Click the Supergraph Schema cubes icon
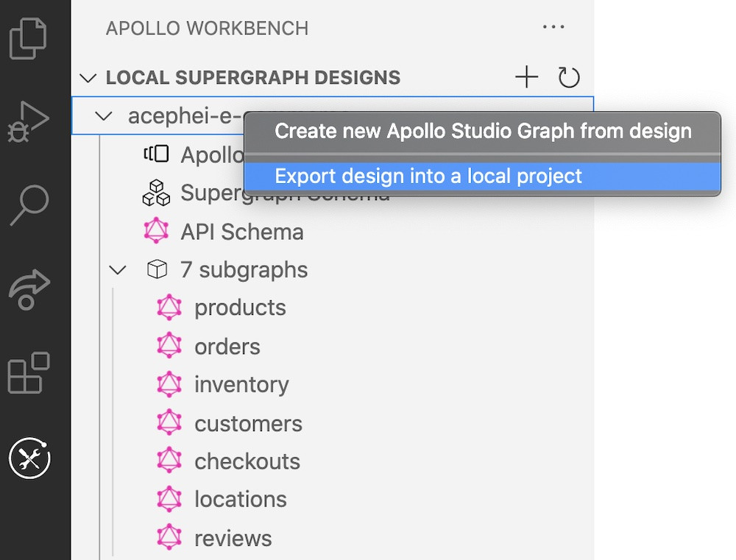Image resolution: width=736 pixels, height=560 pixels. pos(156,193)
